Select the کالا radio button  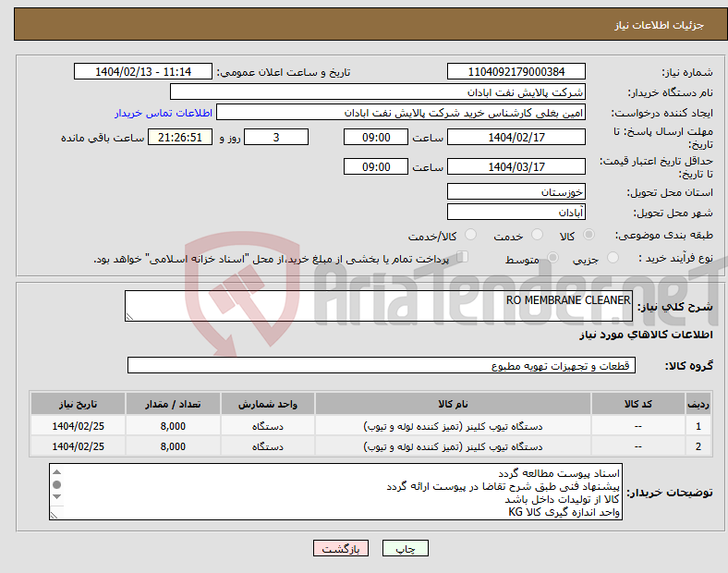point(588,235)
